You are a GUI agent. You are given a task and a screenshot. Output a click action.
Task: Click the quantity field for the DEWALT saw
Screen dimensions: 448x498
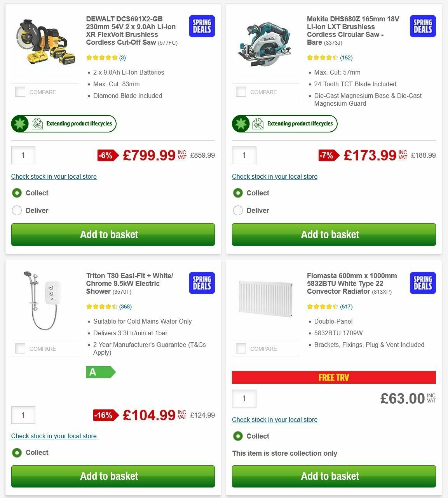pyautogui.click(x=23, y=155)
